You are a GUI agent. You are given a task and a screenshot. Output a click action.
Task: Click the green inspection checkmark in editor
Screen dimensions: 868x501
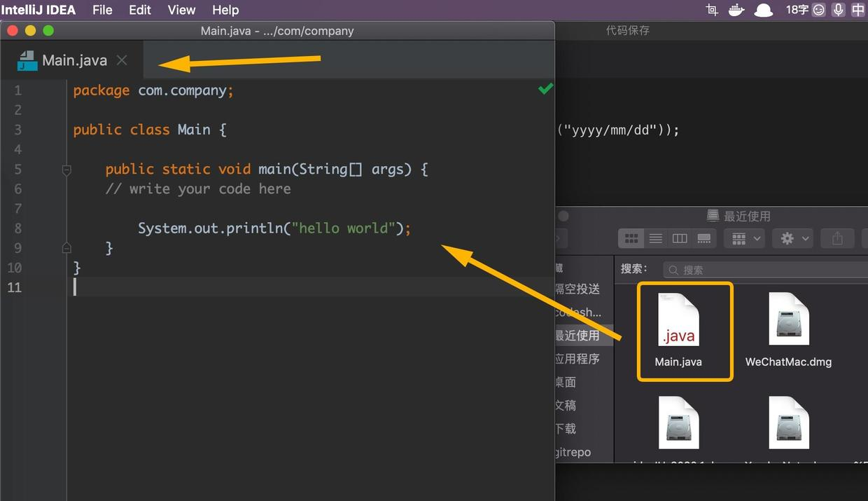pos(545,89)
